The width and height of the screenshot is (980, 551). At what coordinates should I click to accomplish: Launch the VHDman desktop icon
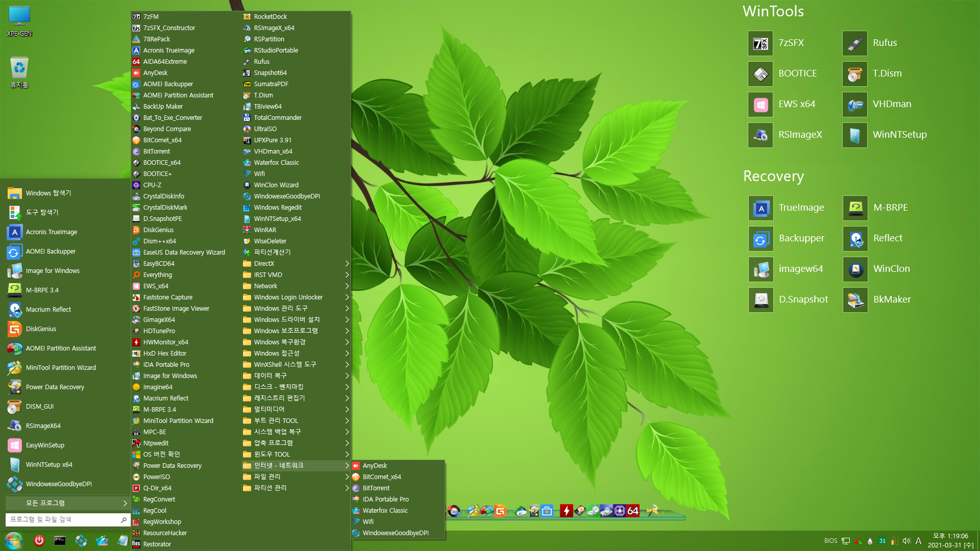pos(855,105)
